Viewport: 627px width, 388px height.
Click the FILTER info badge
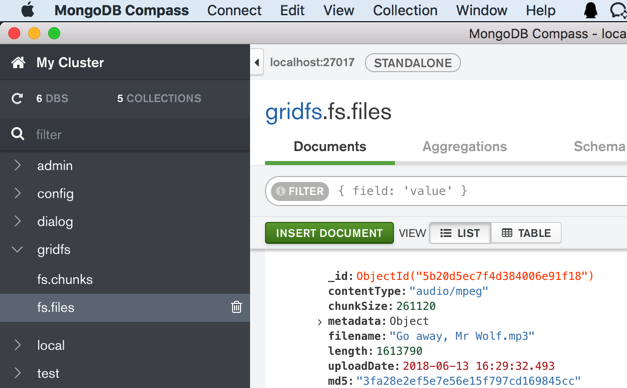click(300, 191)
